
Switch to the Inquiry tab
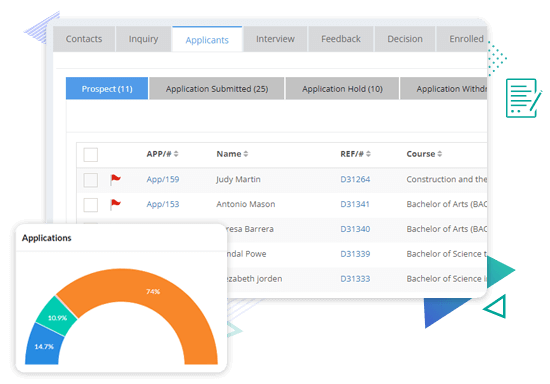143,39
